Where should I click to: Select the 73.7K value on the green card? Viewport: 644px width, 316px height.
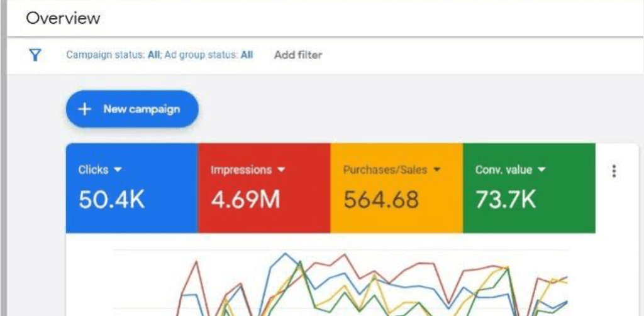tap(506, 199)
